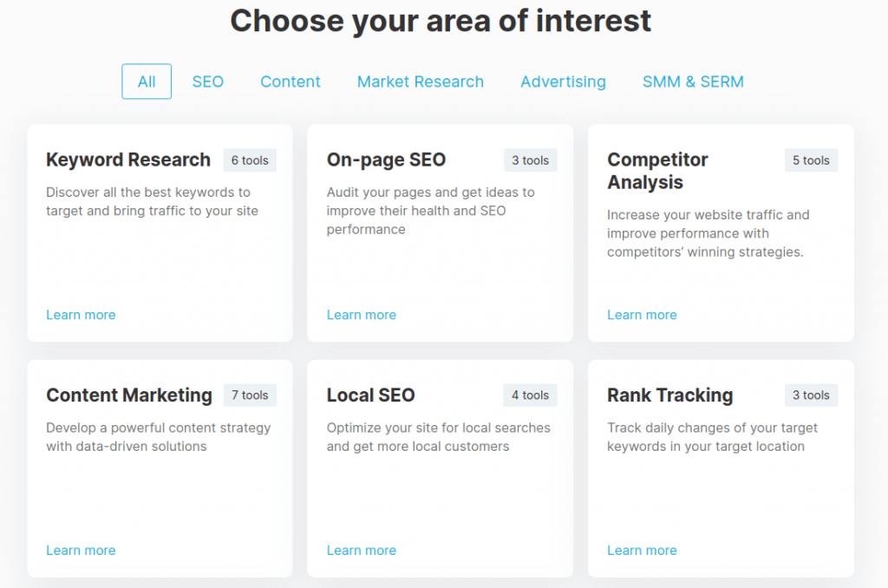Click the Rank Tracking card title
The height and width of the screenshot is (588, 888).
point(669,395)
